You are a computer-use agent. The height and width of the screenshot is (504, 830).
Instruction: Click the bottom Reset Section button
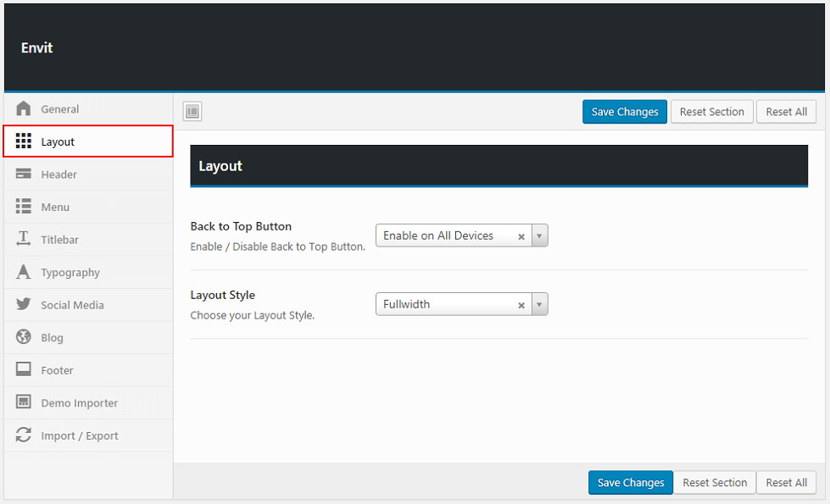click(x=715, y=483)
